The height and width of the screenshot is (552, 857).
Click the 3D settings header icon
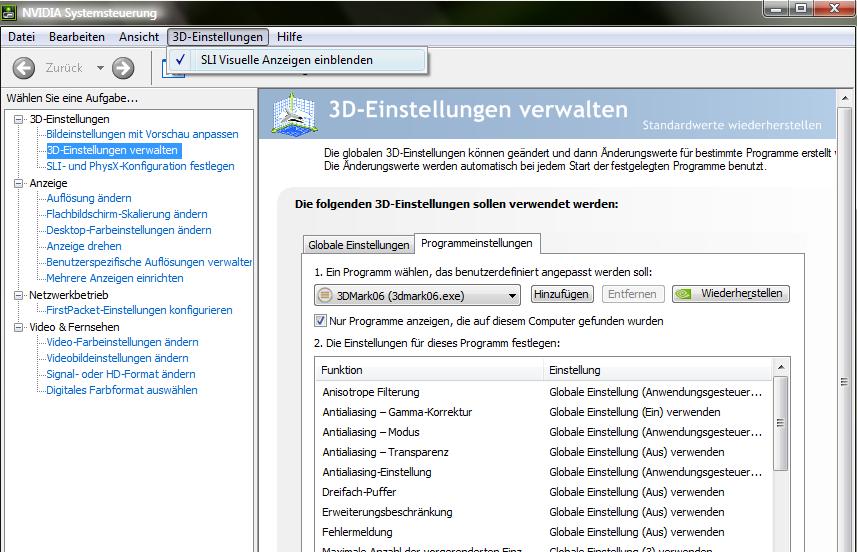click(295, 114)
